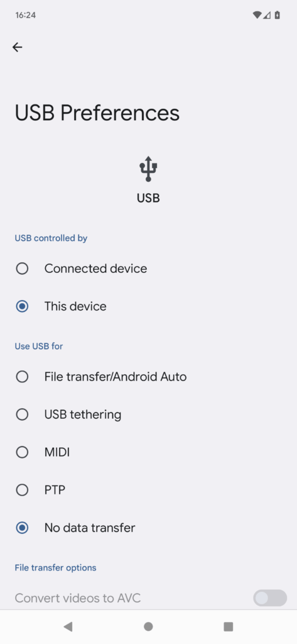Tap the Android home circle button
This screenshot has width=297, height=644.
148,626
